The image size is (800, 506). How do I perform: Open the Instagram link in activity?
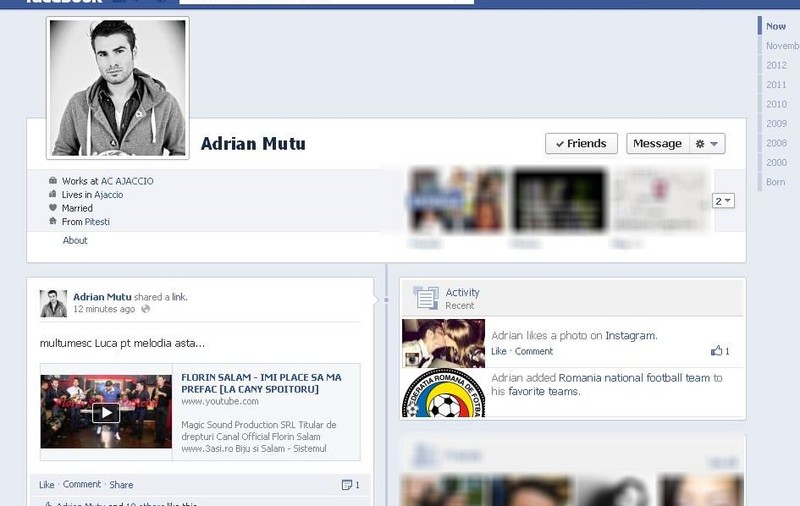[x=631, y=336]
